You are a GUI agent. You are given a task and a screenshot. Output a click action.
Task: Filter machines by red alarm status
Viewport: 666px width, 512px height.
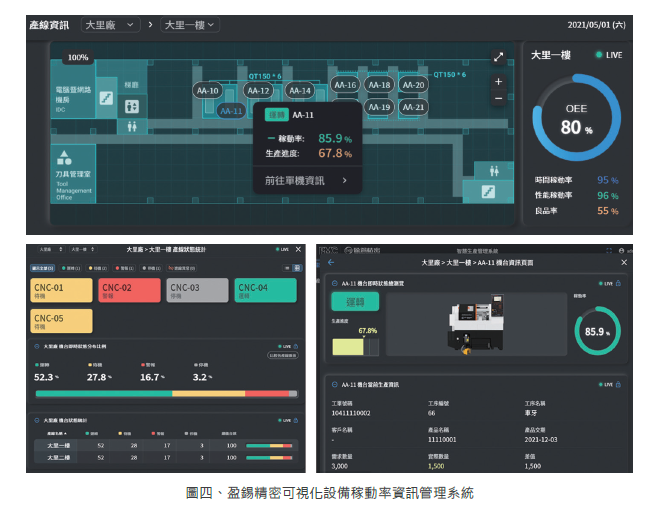pos(124,268)
